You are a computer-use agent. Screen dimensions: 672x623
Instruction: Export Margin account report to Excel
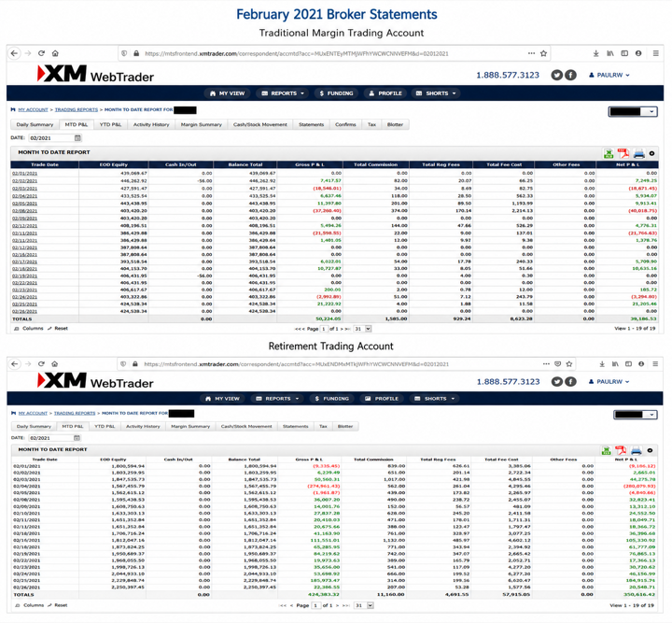click(609, 153)
